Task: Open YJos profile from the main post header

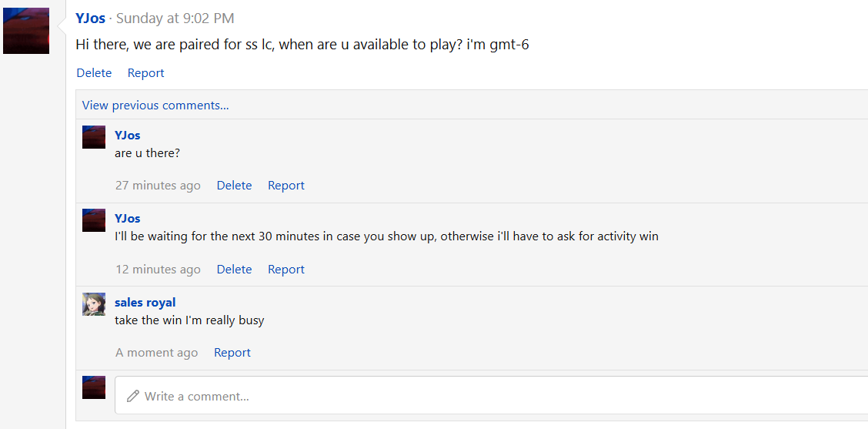Action: pos(90,18)
